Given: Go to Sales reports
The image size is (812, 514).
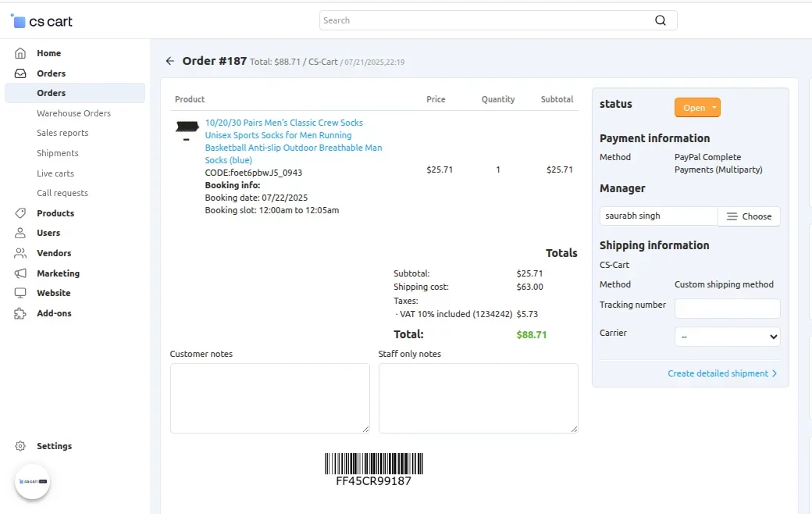Looking at the screenshot, I should pos(62,133).
